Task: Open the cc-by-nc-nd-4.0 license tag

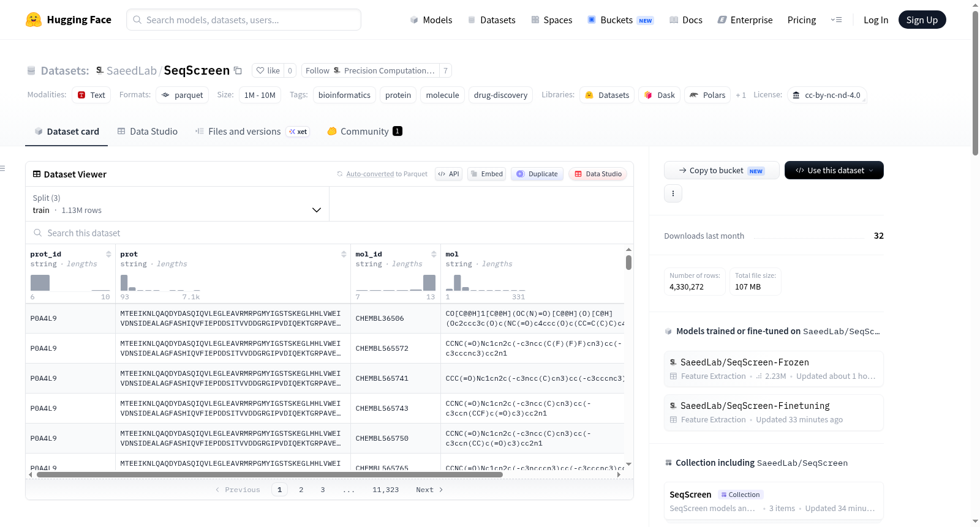Action: pos(827,95)
